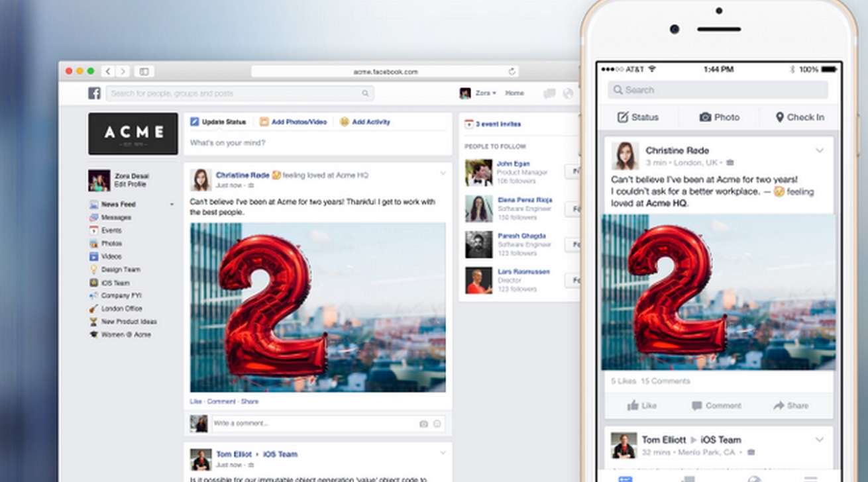The image size is (868, 482).
Task: Expand the Zora account dropdown
Action: [486, 93]
